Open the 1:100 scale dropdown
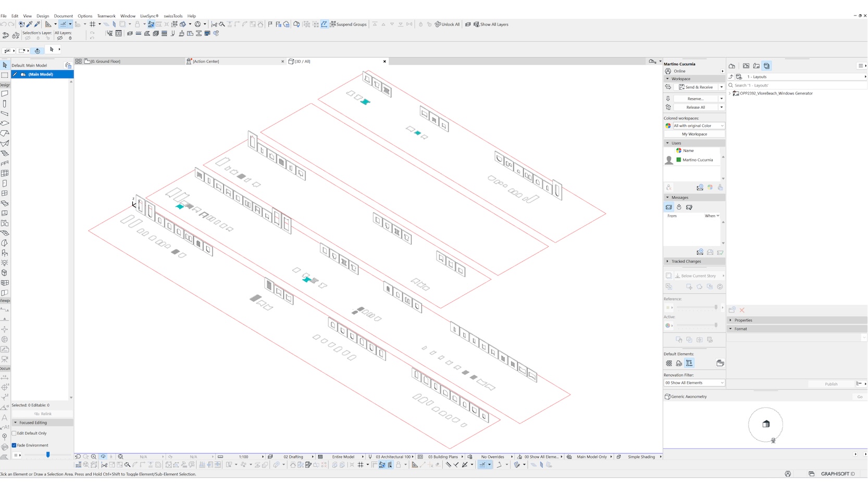 244,457
